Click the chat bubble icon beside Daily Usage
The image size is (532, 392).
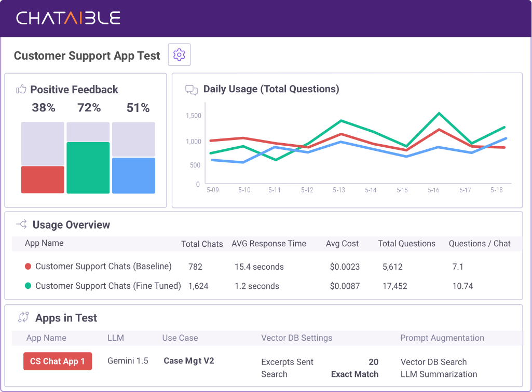[192, 89]
